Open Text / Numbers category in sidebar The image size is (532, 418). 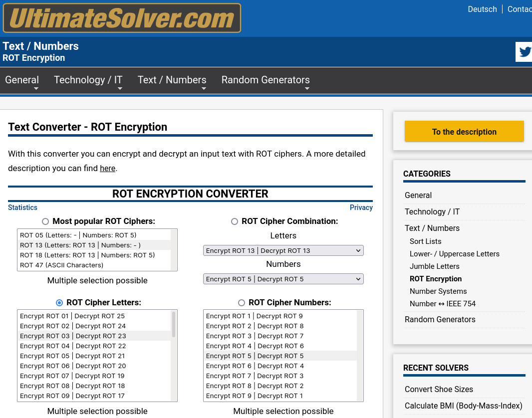[x=432, y=228]
